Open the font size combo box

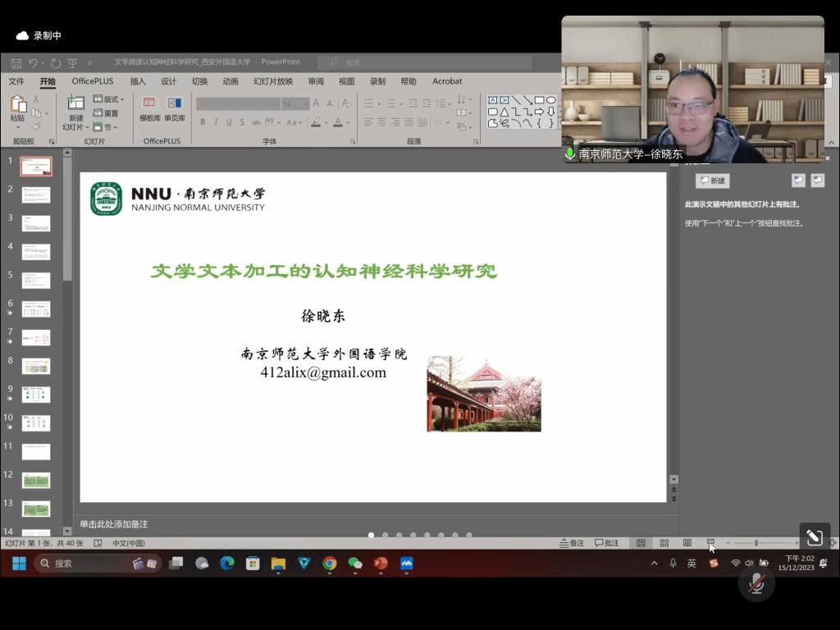(294, 103)
